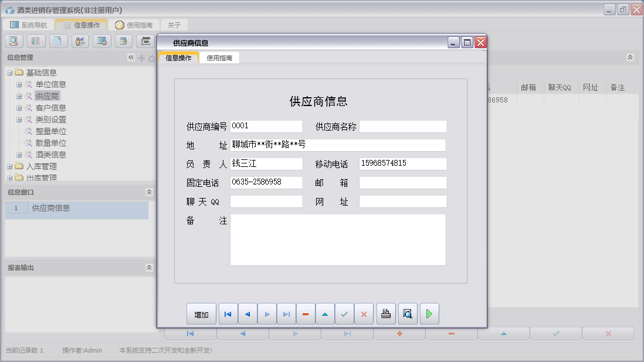Switch to 使用指南 tab in supplier dialog
Screen dimensions: 644x362
coord(219,58)
